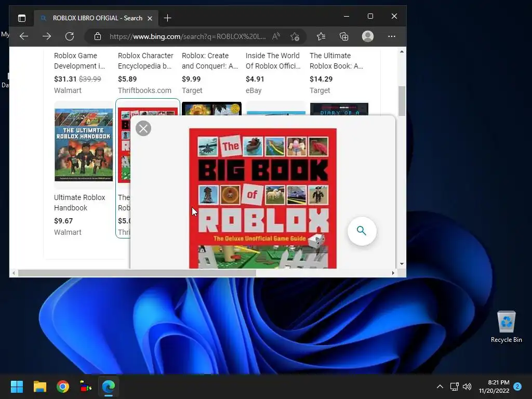The width and height of the screenshot is (532, 399).
Task: Add this page to favorites star icon
Action: tap(295, 36)
